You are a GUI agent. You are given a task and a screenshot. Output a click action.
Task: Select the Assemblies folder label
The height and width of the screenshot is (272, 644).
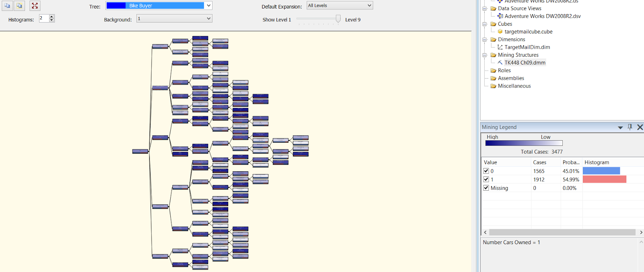pos(511,78)
